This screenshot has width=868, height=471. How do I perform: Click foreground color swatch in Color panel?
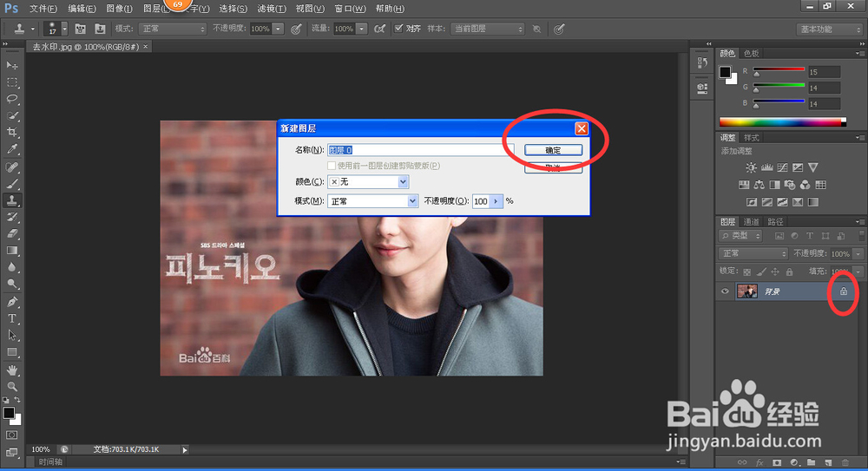pos(725,72)
